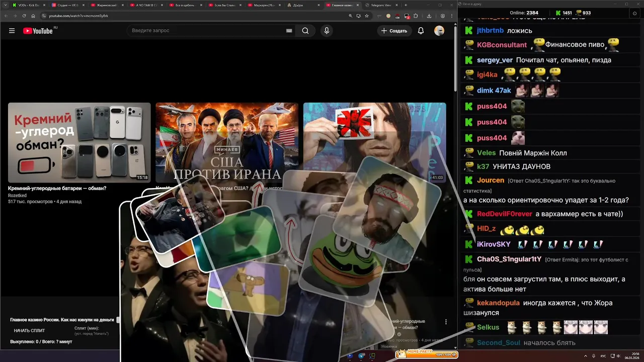Open a new browser tab

coord(406,5)
